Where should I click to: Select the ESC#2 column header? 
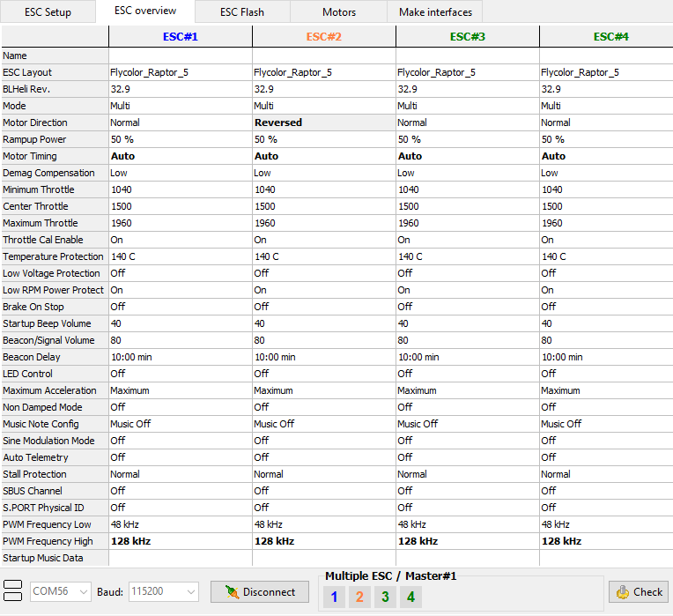[324, 36]
